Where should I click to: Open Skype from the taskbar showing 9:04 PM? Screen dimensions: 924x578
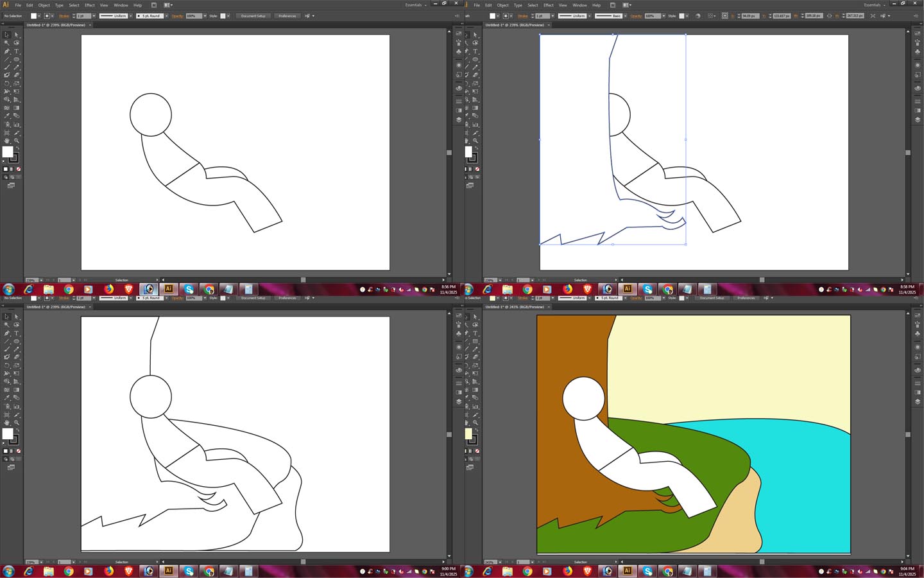647,571
